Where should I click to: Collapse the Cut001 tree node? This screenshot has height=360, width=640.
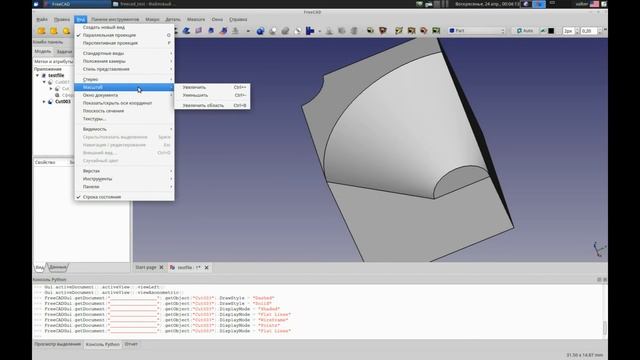[44, 82]
